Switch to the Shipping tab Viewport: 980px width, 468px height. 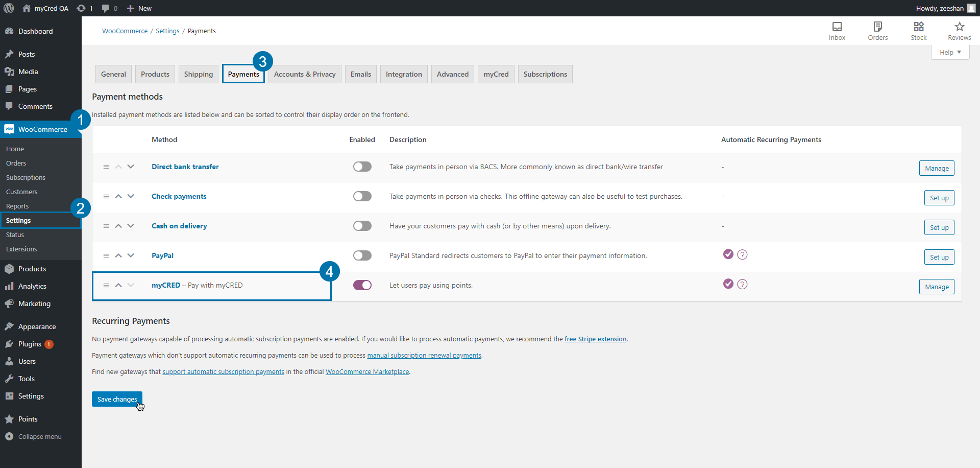199,74
